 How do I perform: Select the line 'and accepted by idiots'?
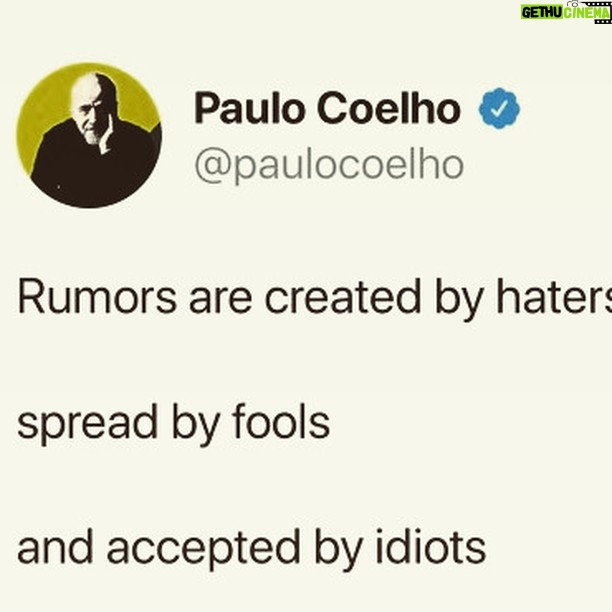coord(252,549)
